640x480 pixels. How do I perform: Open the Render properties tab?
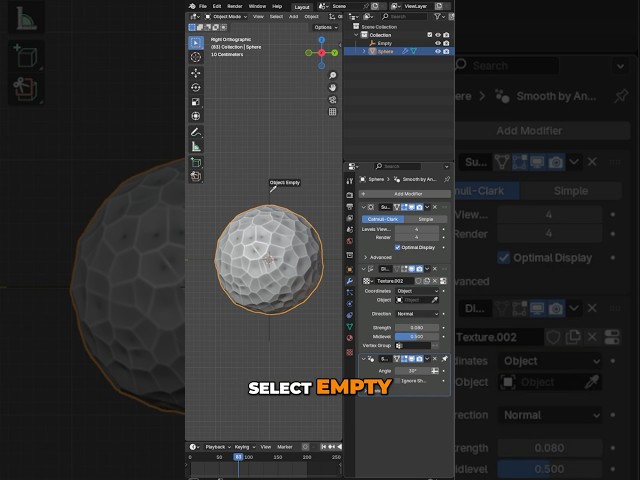(x=350, y=195)
